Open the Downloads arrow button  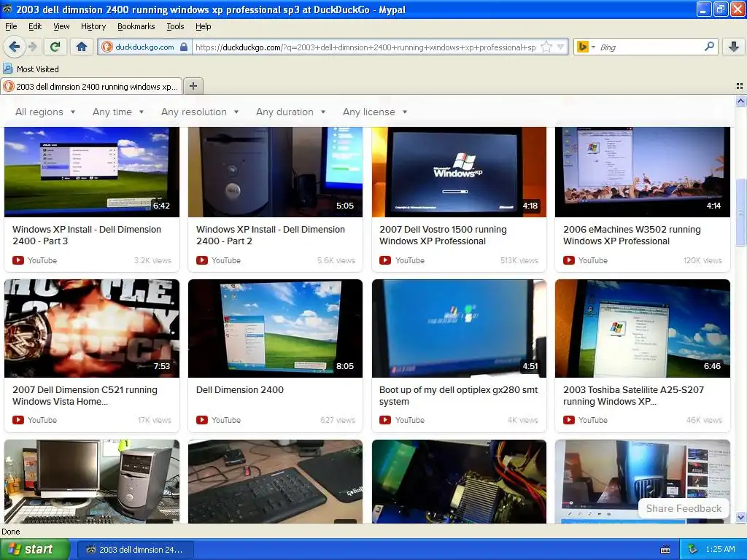734,47
